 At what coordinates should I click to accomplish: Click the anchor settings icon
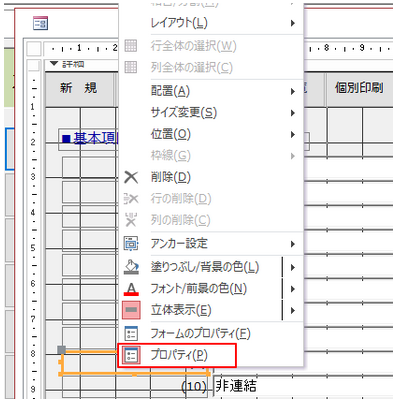pyautogui.click(x=131, y=244)
